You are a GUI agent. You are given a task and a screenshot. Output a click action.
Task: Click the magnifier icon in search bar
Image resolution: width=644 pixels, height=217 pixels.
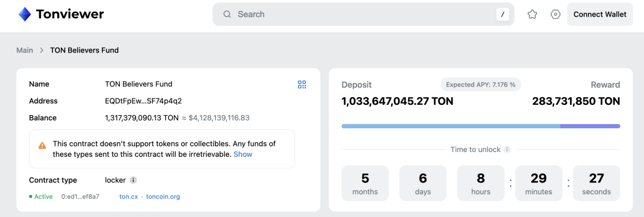(x=227, y=14)
